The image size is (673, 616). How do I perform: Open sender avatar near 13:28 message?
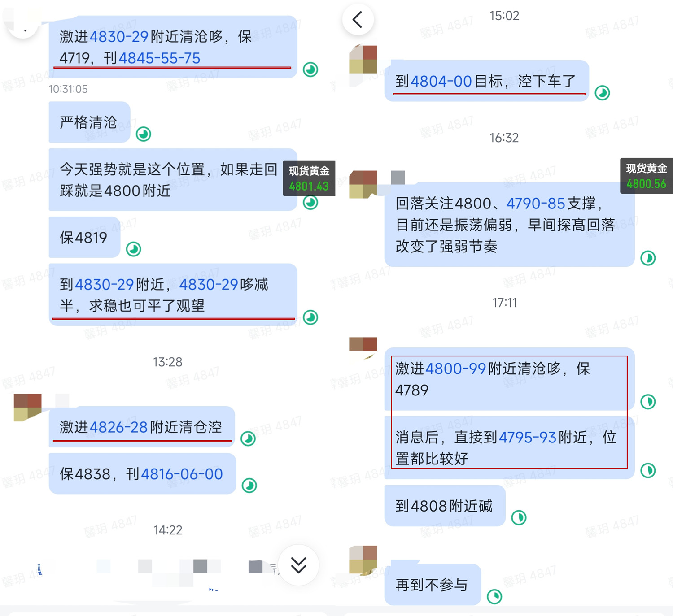pos(27,408)
